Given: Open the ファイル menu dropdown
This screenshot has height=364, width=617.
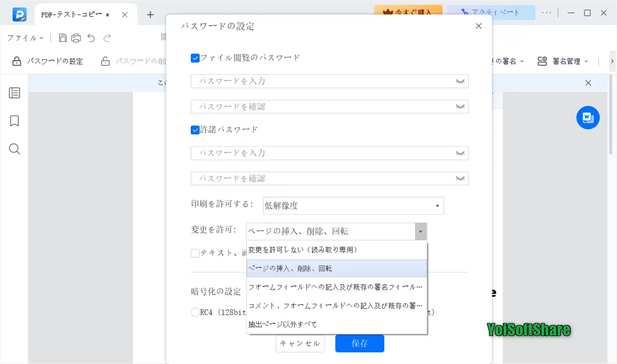Looking at the screenshot, I should 26,38.
